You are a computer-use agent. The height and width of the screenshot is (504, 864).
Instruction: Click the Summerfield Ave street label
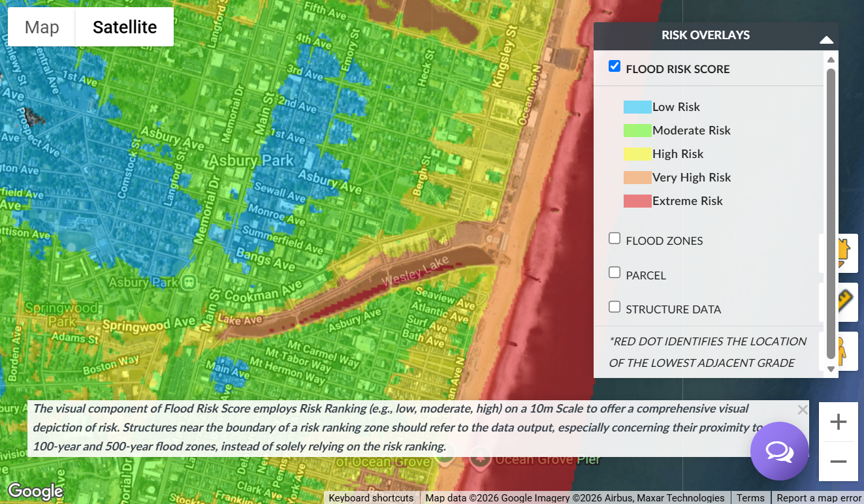coord(282,240)
